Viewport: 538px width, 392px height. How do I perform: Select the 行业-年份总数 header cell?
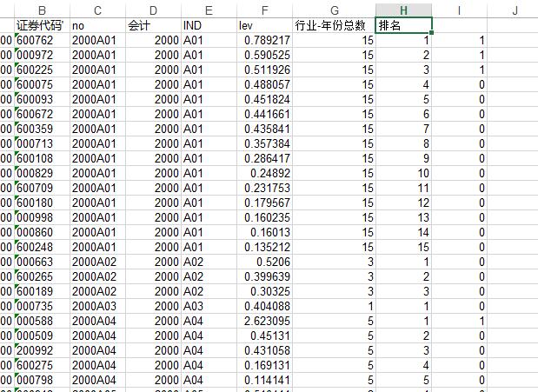(x=335, y=25)
